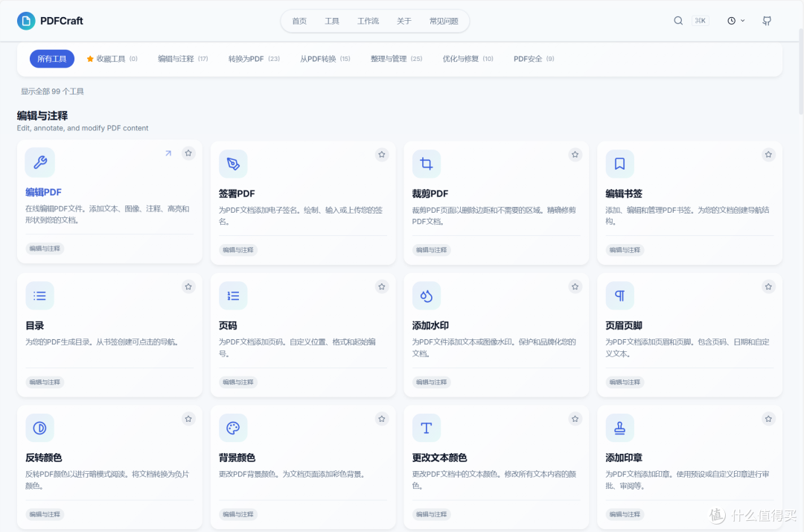The image size is (804, 532).
Task: Open the search magnifier icon
Action: [678, 21]
